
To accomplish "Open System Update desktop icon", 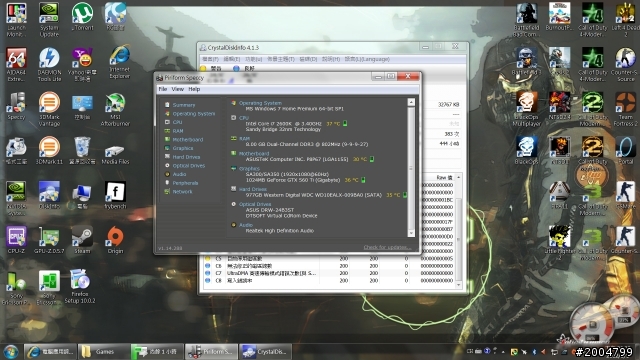I will click(x=49, y=20).
